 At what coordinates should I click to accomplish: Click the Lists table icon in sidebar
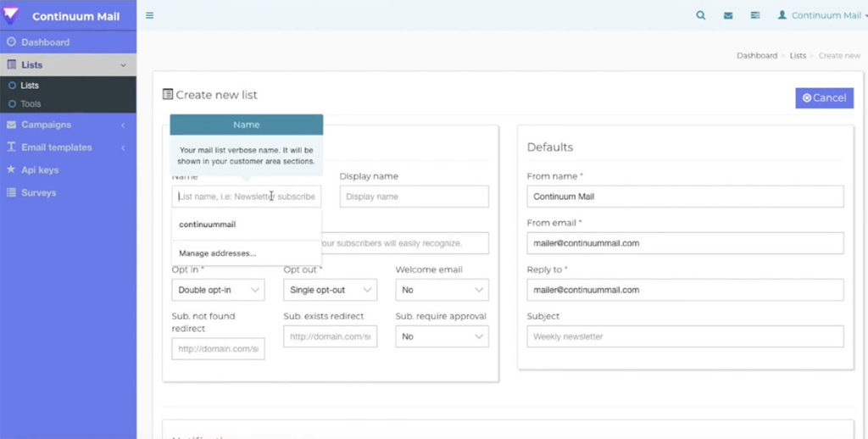(11, 64)
